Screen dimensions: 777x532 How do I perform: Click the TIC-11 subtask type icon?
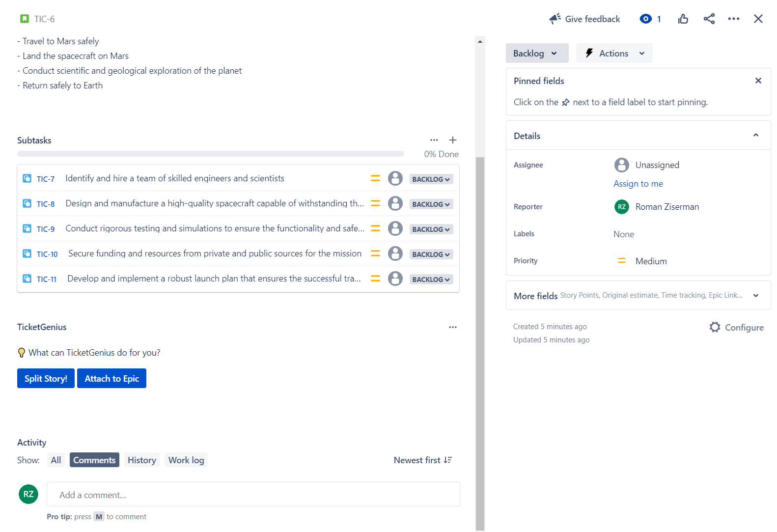tap(27, 279)
